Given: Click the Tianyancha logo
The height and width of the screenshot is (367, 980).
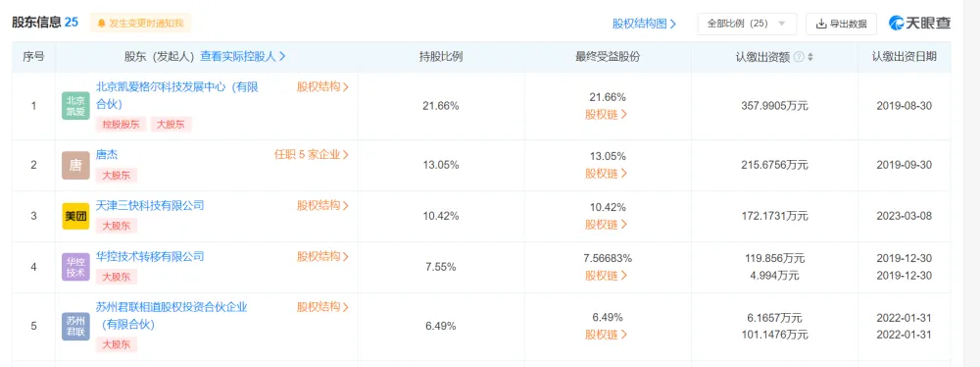Looking at the screenshot, I should click(919, 24).
